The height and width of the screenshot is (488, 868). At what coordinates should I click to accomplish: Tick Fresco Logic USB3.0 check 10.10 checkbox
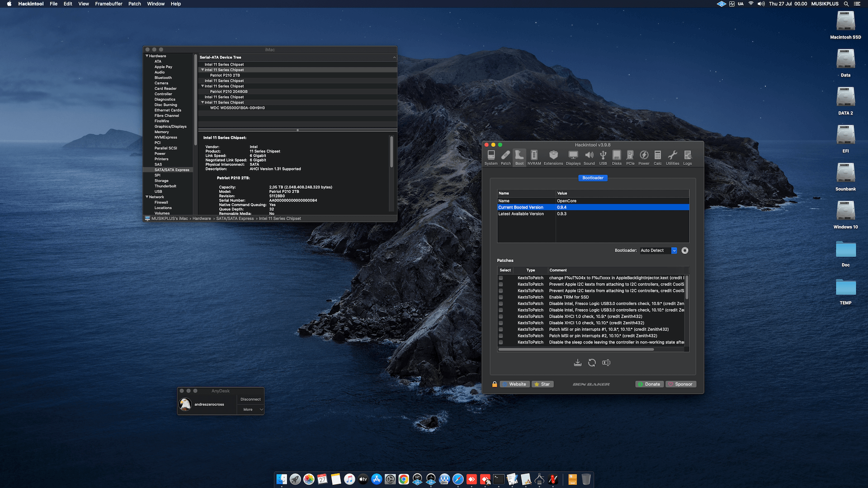[x=500, y=310]
